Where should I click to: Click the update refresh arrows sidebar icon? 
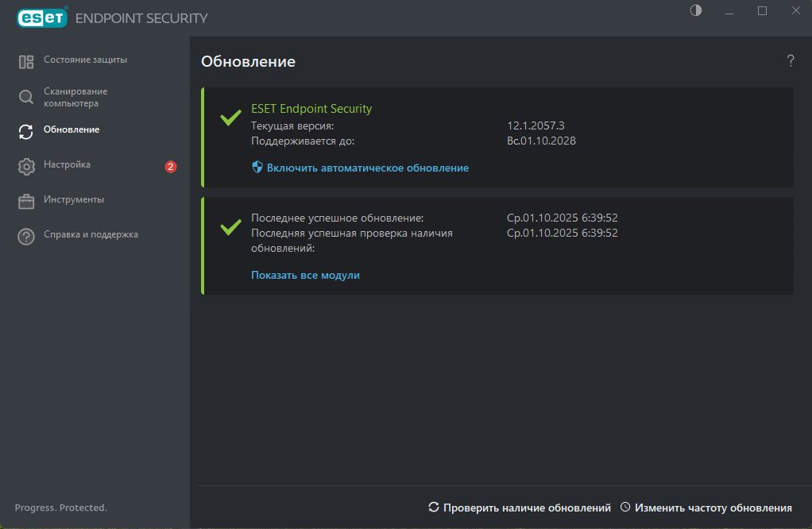tap(26, 131)
